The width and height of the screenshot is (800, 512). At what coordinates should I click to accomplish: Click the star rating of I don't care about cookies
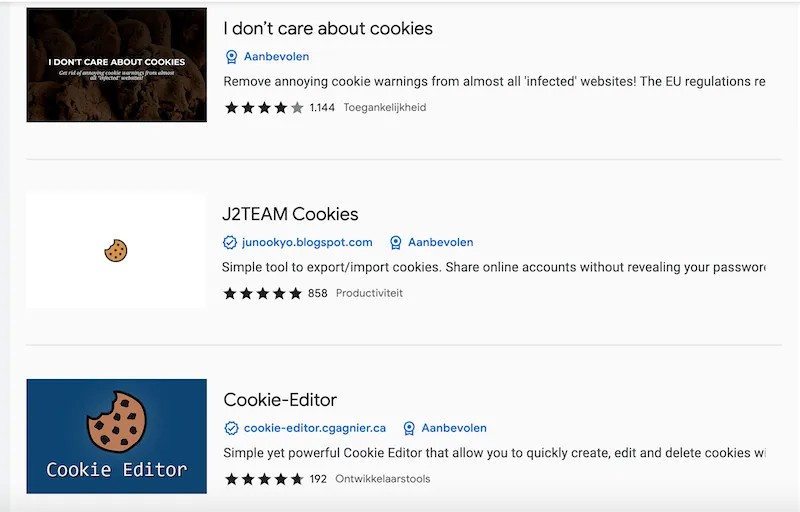pos(264,108)
